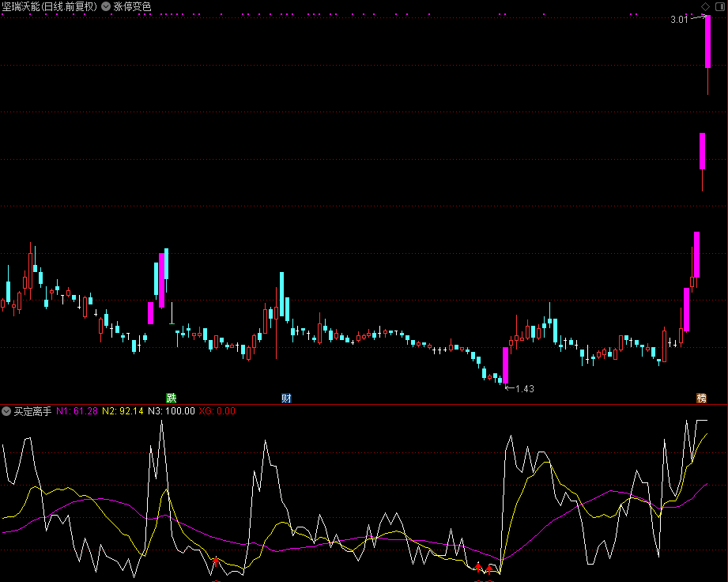Image resolution: width=728 pixels, height=582 pixels.
Task: Open the main chart indicator dropdown beside 坚瑞沃能
Action: tap(107, 6)
